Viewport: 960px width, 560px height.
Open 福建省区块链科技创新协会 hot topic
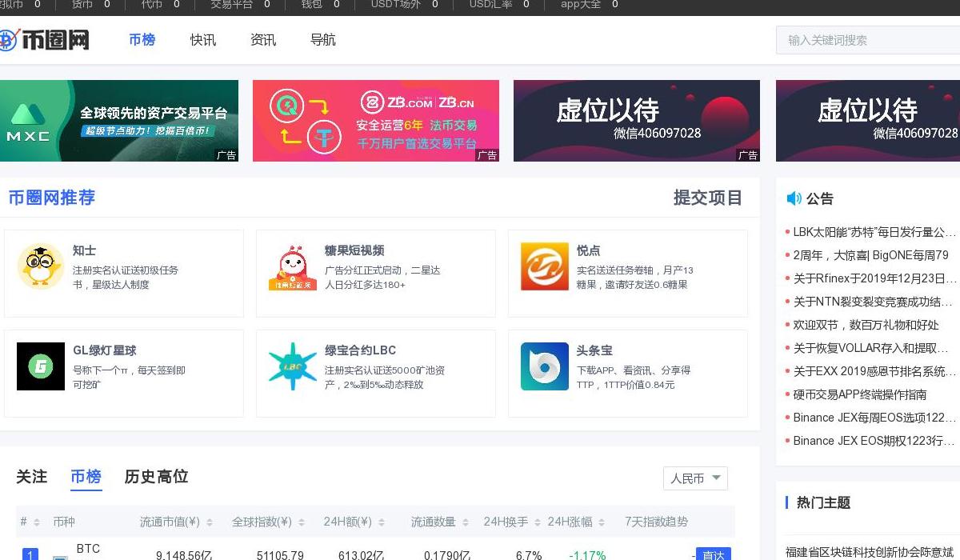click(x=870, y=552)
